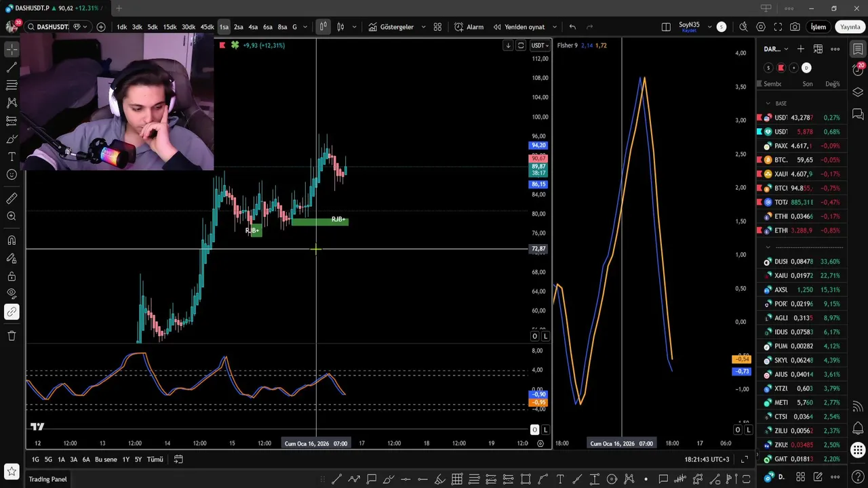Open the go to date calendar icon
Screen dimensions: 868x488
tap(178, 460)
